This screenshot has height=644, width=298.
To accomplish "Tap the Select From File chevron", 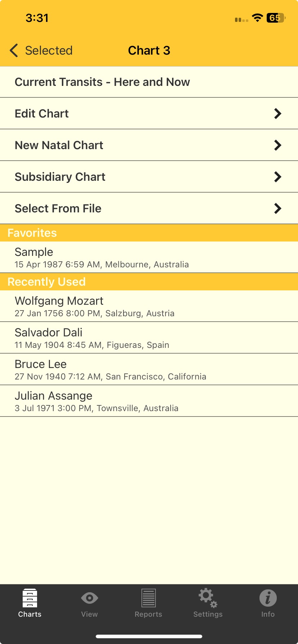I will [277, 208].
